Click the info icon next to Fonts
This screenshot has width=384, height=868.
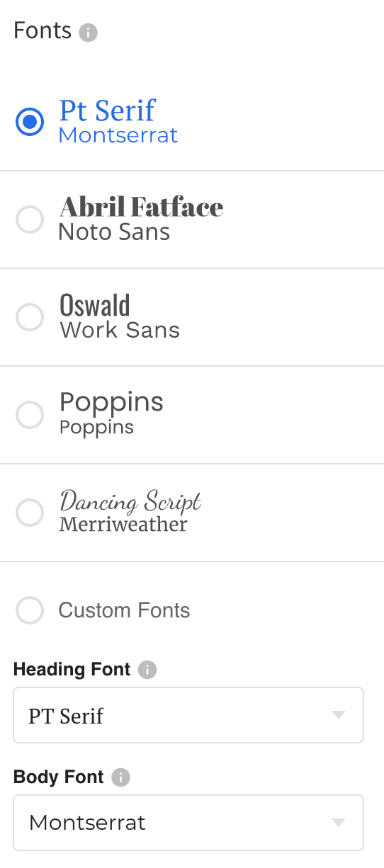[x=88, y=33]
